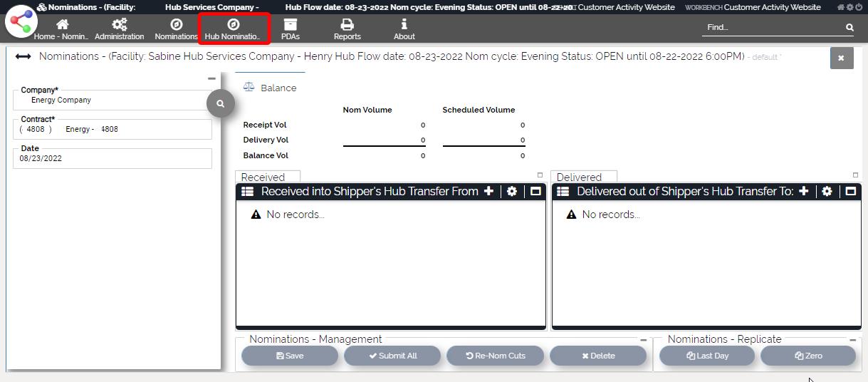Maximize the Delivered out of Shipper's Hub panel
Screen dimensions: 868x382
click(850, 191)
